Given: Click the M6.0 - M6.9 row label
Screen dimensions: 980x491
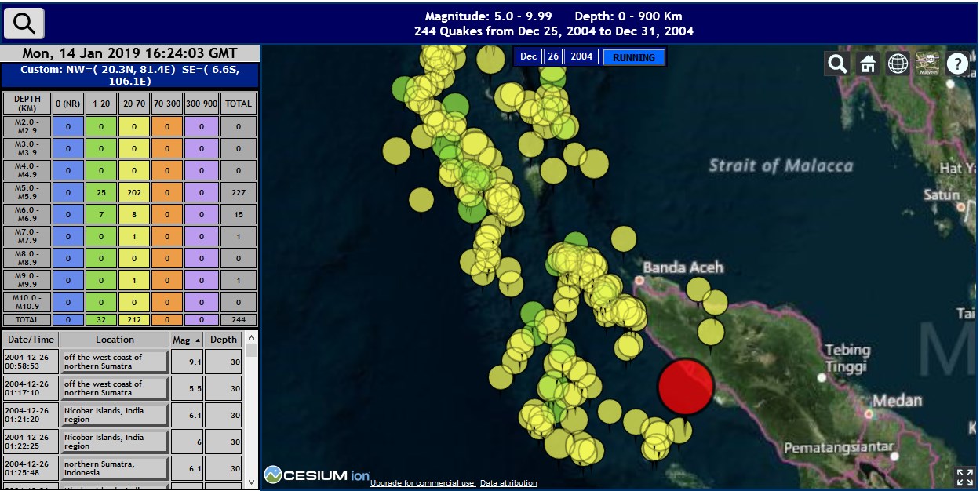Looking at the screenshot, I should [x=27, y=214].
